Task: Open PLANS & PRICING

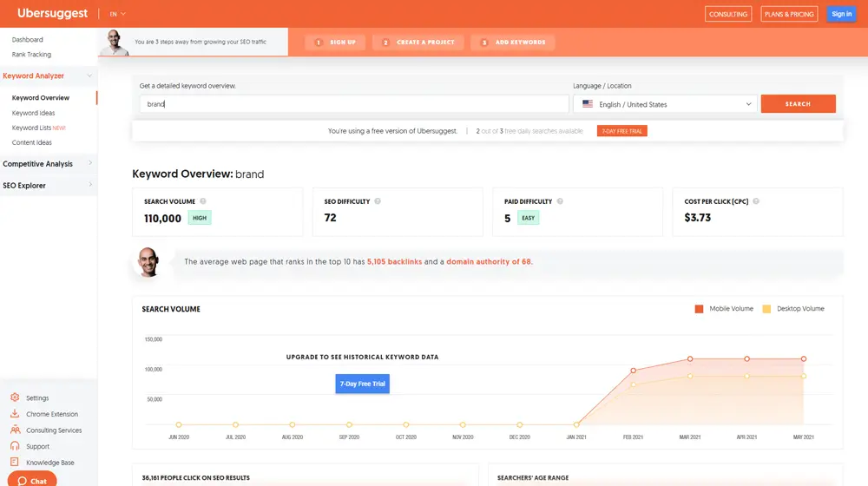Action: (789, 14)
